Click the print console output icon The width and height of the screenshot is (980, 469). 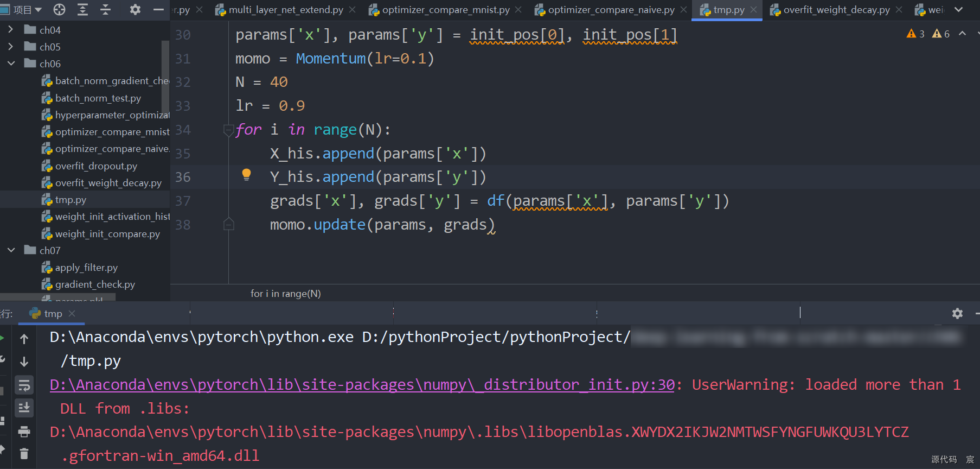(24, 432)
